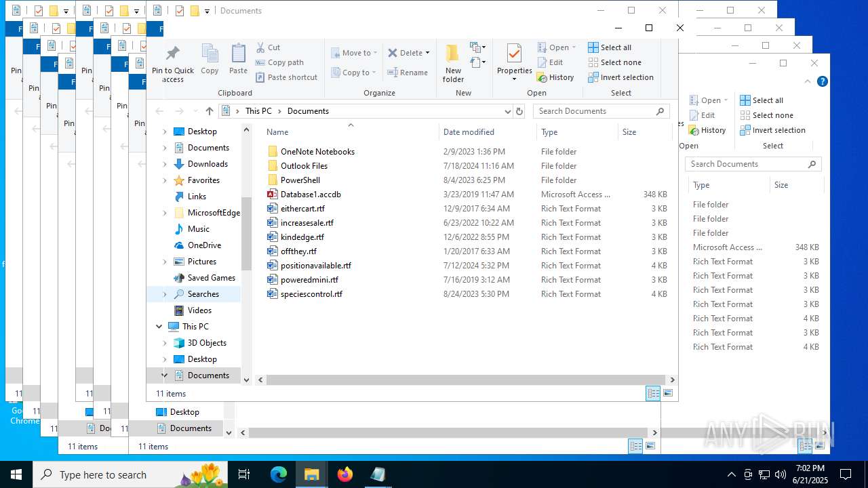Click the Search Documents box in the back right window

click(753, 164)
